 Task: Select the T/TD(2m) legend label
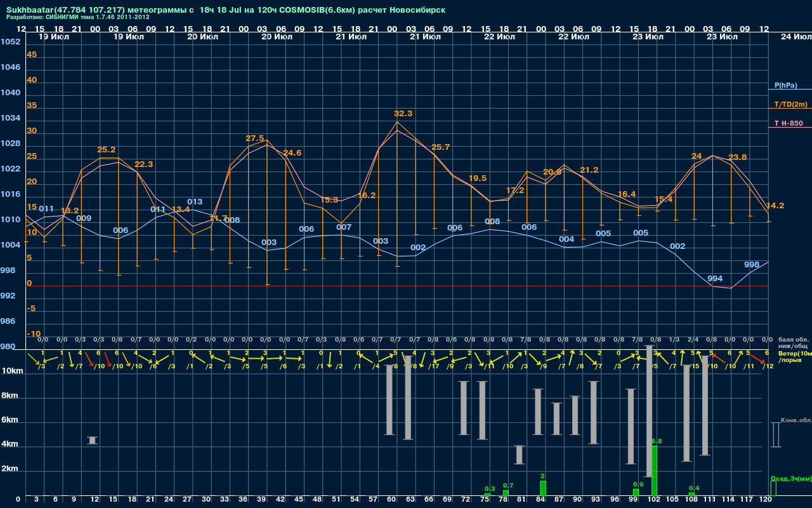pyautogui.click(x=790, y=104)
